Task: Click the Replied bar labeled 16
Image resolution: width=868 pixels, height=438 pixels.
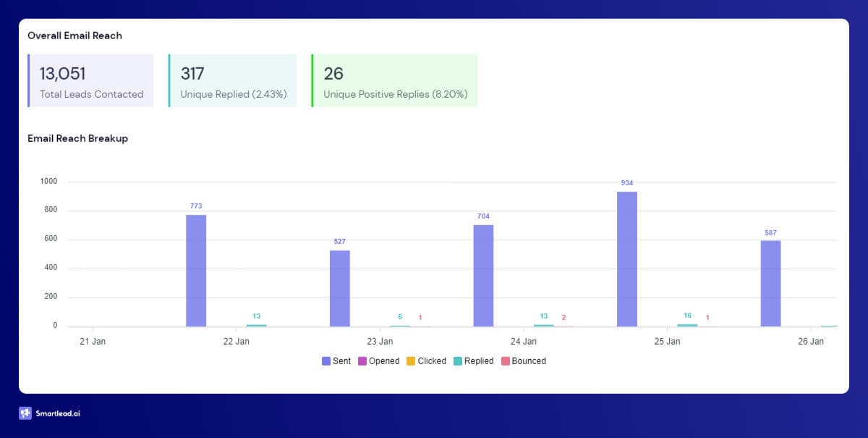Action: click(687, 325)
